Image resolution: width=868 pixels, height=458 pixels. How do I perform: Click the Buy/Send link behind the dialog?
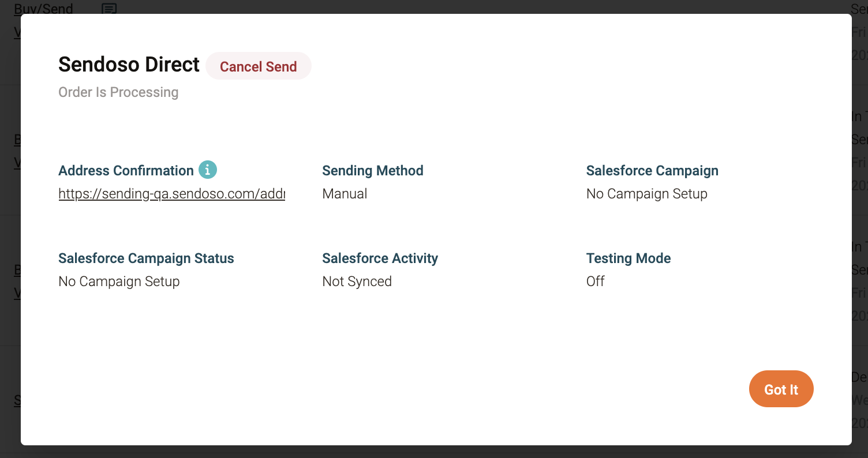(x=44, y=9)
